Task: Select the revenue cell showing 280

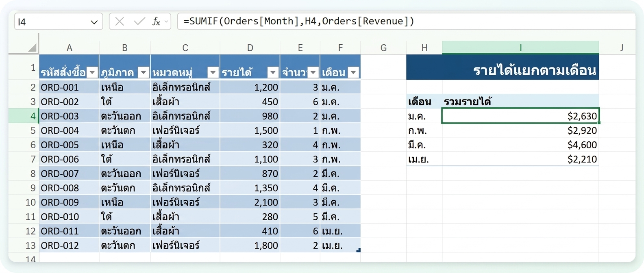Action: coord(250,217)
